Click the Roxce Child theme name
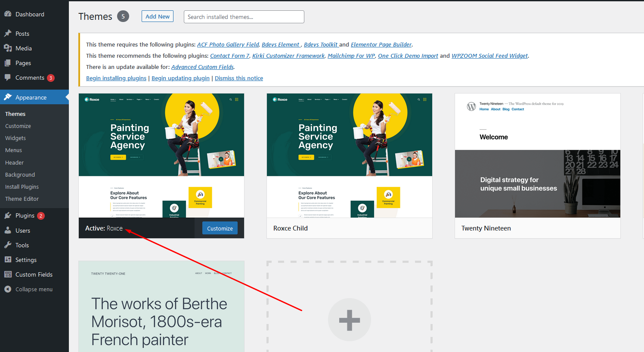 [291, 228]
